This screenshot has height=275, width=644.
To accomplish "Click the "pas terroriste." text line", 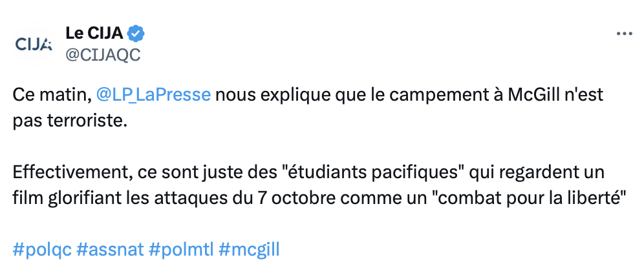I will 68,122.
